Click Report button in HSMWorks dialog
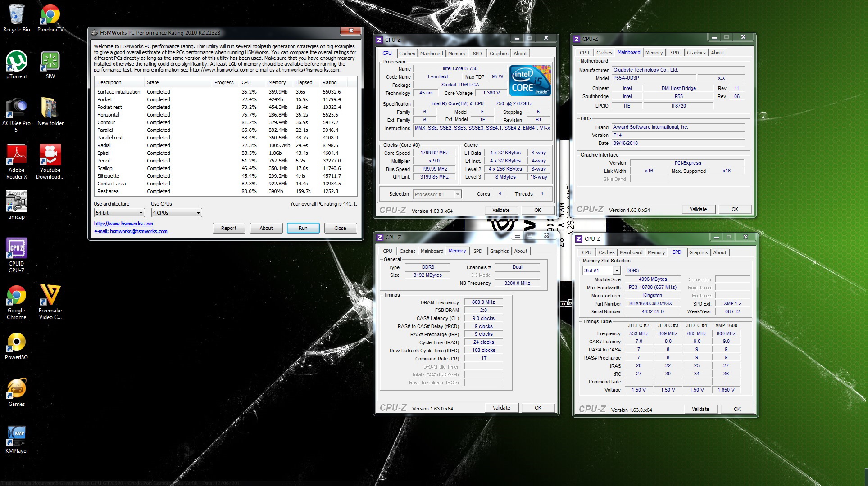Image resolution: width=868 pixels, height=486 pixels. click(x=228, y=228)
